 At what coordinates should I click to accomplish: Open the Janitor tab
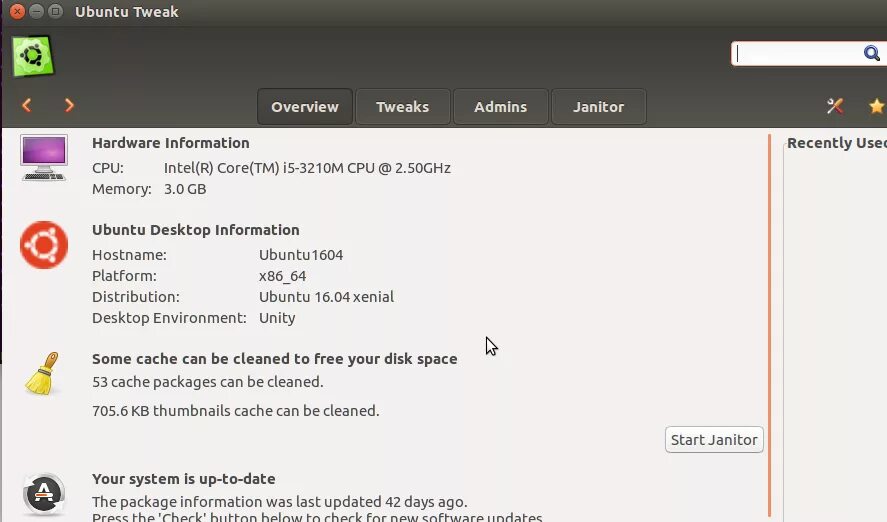click(x=598, y=107)
